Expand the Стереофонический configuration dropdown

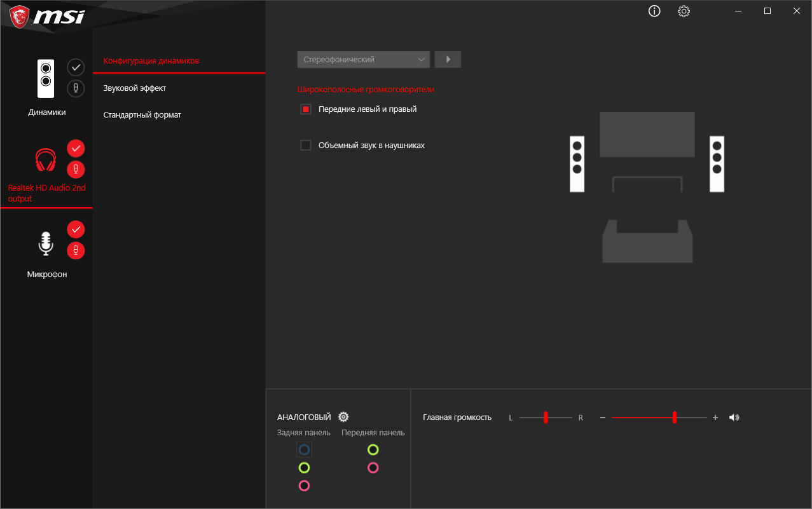(363, 59)
